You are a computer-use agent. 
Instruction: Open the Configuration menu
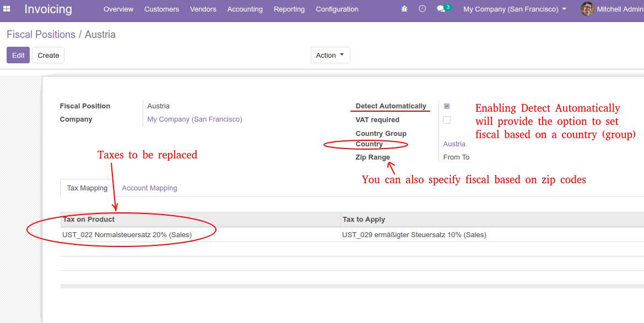tap(337, 9)
